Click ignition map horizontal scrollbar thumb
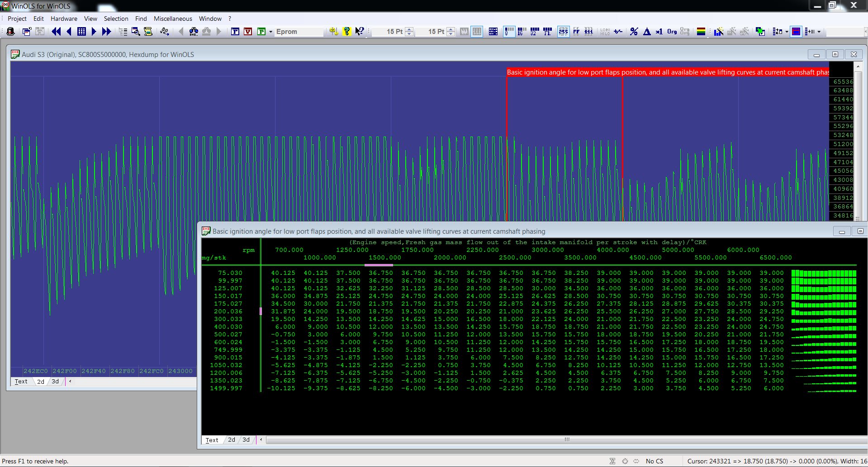 pyautogui.click(x=567, y=439)
